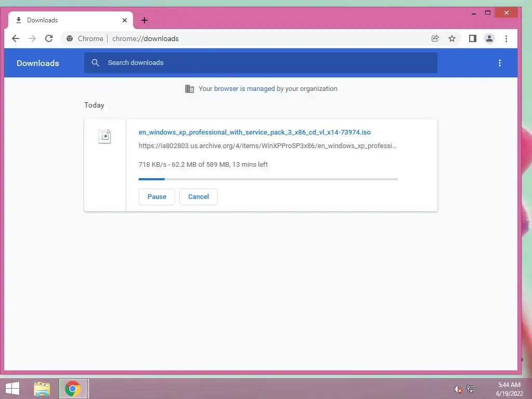
Task: Open the side panel icon
Action: 473,38
